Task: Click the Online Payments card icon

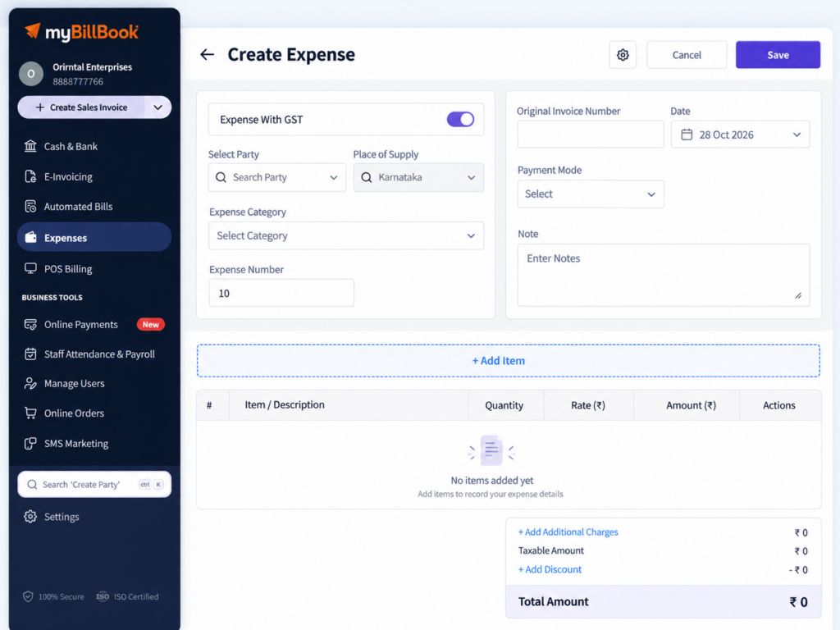Action: (30, 324)
